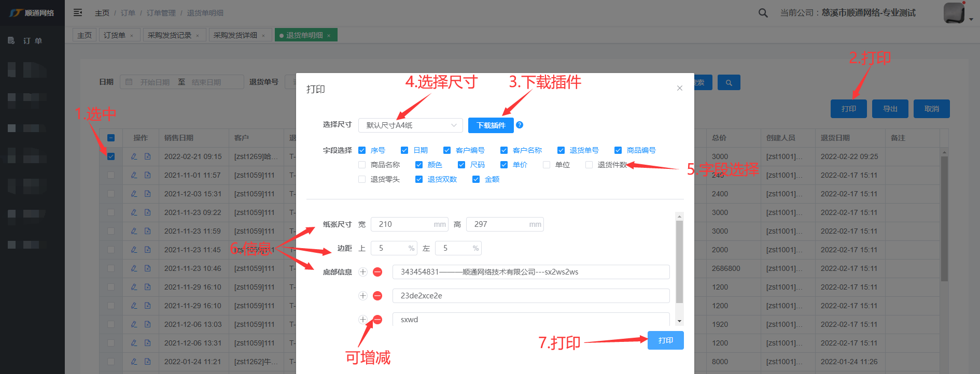Click the blue help question mark icon
The height and width of the screenshot is (374, 980).
pyautogui.click(x=520, y=125)
